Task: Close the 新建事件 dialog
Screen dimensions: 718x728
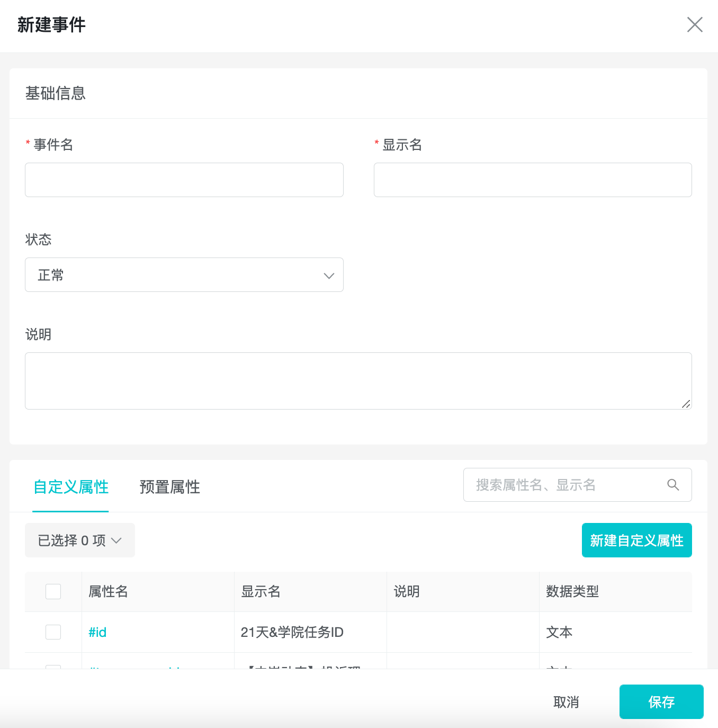Action: [x=695, y=25]
